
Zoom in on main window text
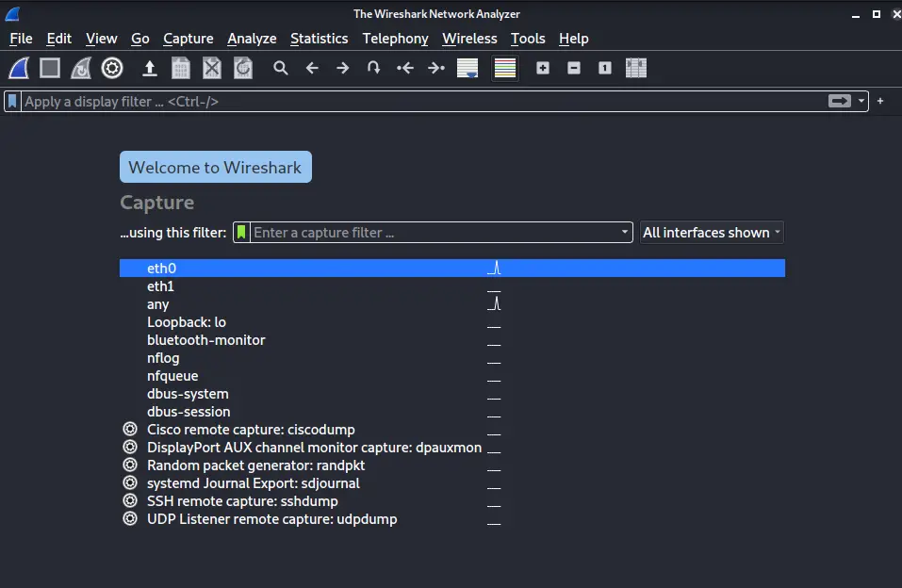[543, 68]
